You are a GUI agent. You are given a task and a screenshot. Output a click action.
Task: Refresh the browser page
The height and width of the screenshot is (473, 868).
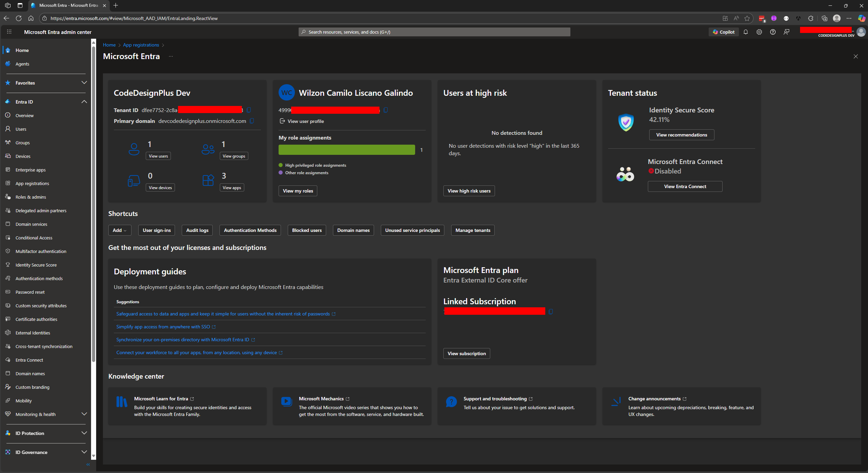pos(19,18)
